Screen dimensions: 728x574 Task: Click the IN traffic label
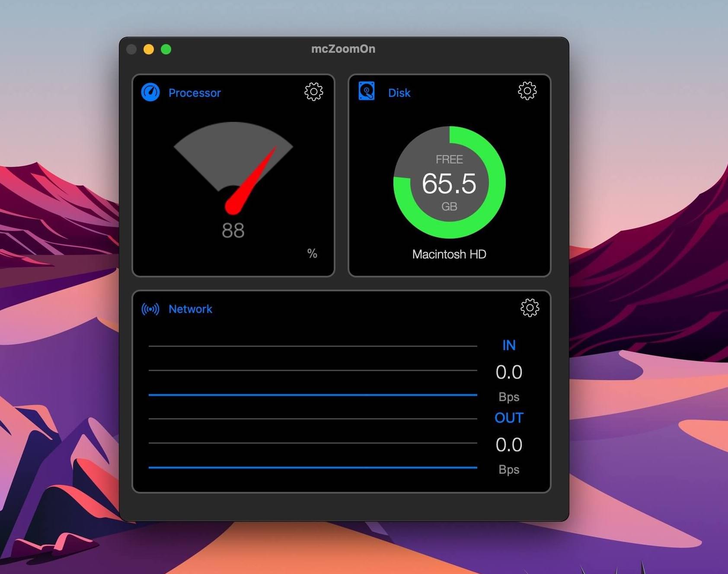tap(509, 345)
